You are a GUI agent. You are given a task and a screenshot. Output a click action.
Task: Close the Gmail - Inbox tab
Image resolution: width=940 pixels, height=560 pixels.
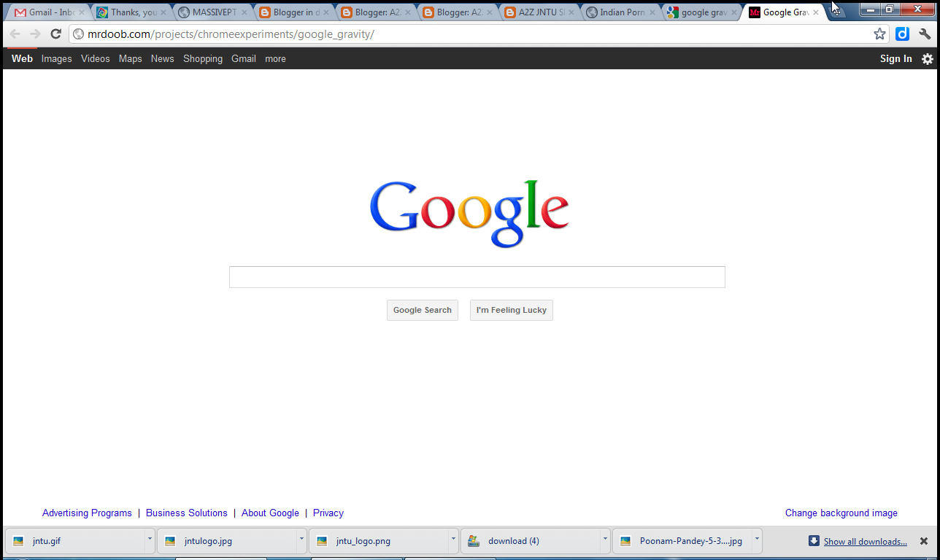click(81, 12)
